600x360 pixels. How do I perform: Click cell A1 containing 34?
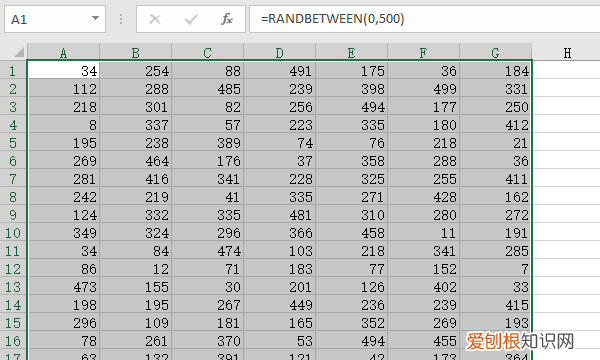64,70
